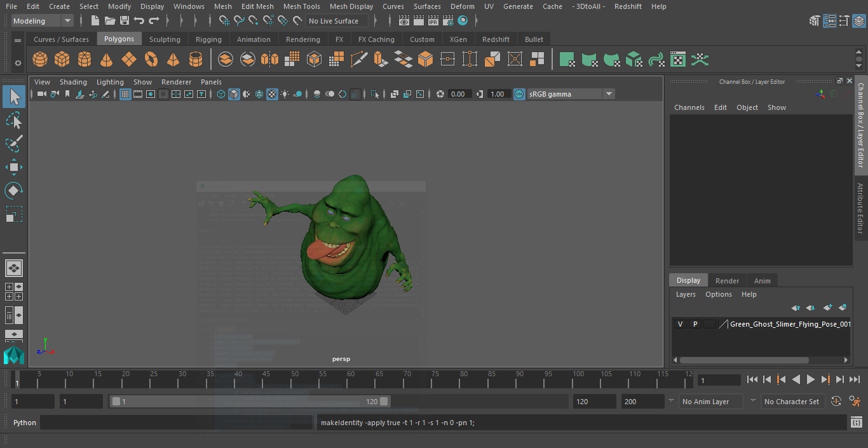Viewport: 868px width, 448px height.
Task: Activate the Scale tool in toolbox
Action: point(14,214)
